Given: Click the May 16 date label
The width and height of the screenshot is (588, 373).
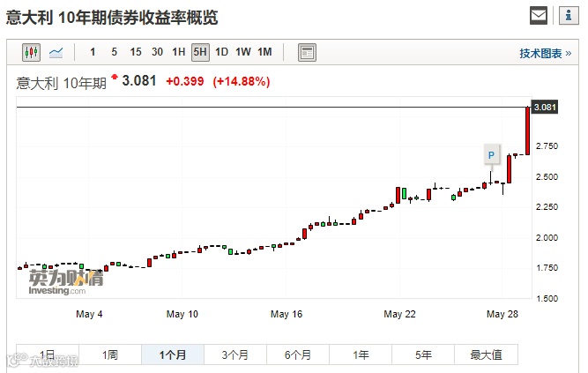Looking at the screenshot, I should [x=287, y=314].
